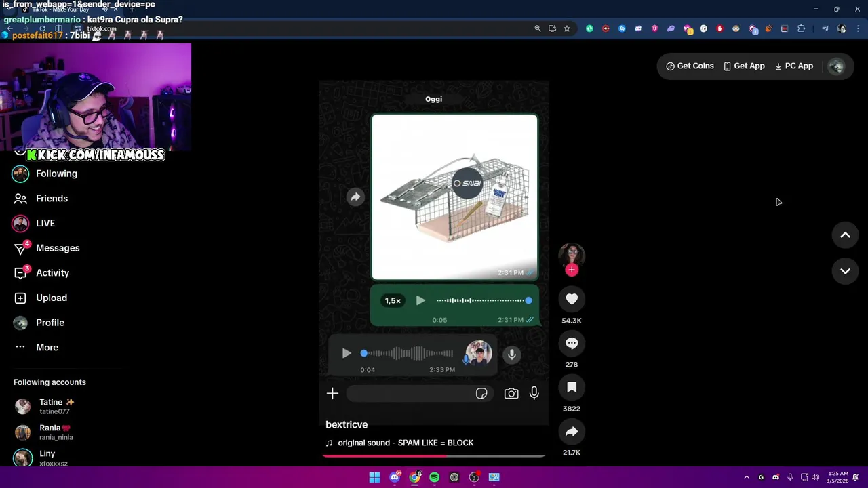Follow the creator with the red plus badge
The image size is (868, 488).
(572, 270)
